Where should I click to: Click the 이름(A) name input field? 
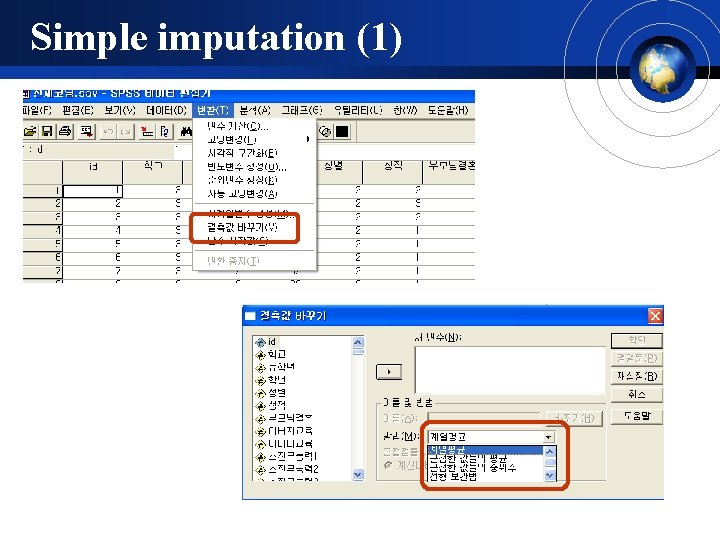(x=484, y=418)
